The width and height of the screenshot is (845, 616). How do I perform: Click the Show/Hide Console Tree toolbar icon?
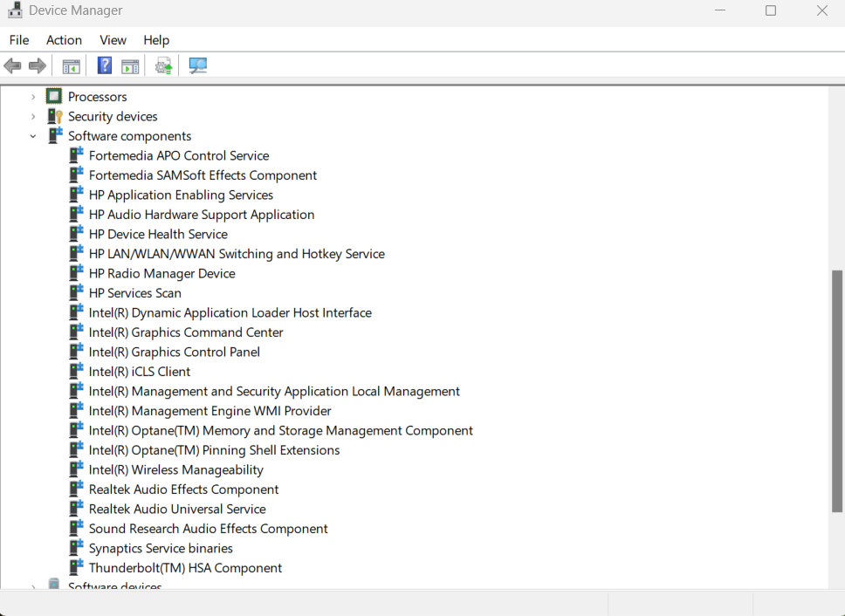71,65
